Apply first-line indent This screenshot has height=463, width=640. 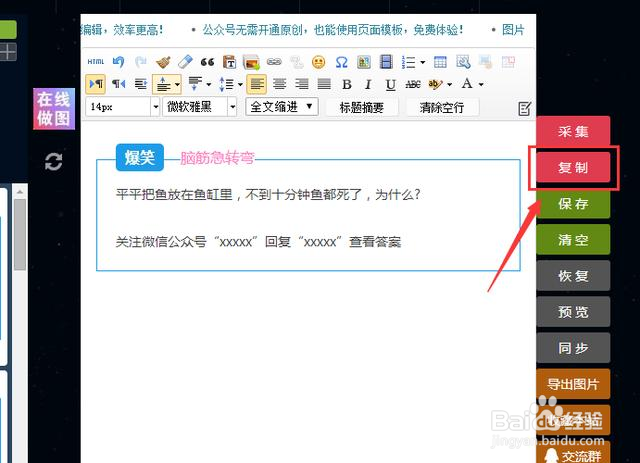click(141, 84)
